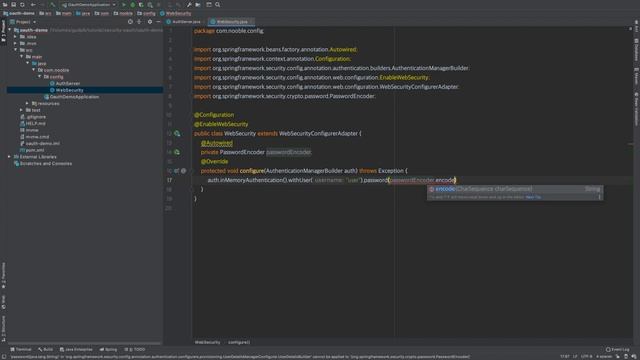Viewport: 640px width, 360px height.
Task: Hide the Project panel with minus icon
Action: [158, 22]
